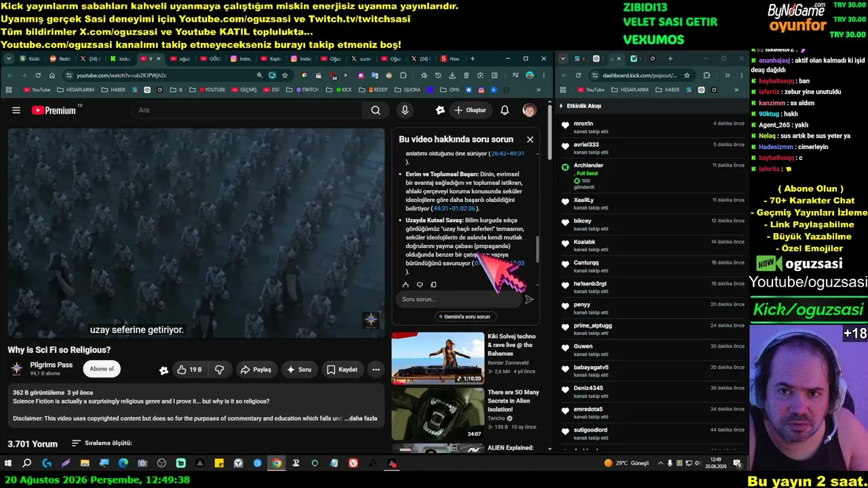Image resolution: width=868 pixels, height=488 pixels.
Task: Like the Gemini answer with thumbs up
Action: [406, 285]
